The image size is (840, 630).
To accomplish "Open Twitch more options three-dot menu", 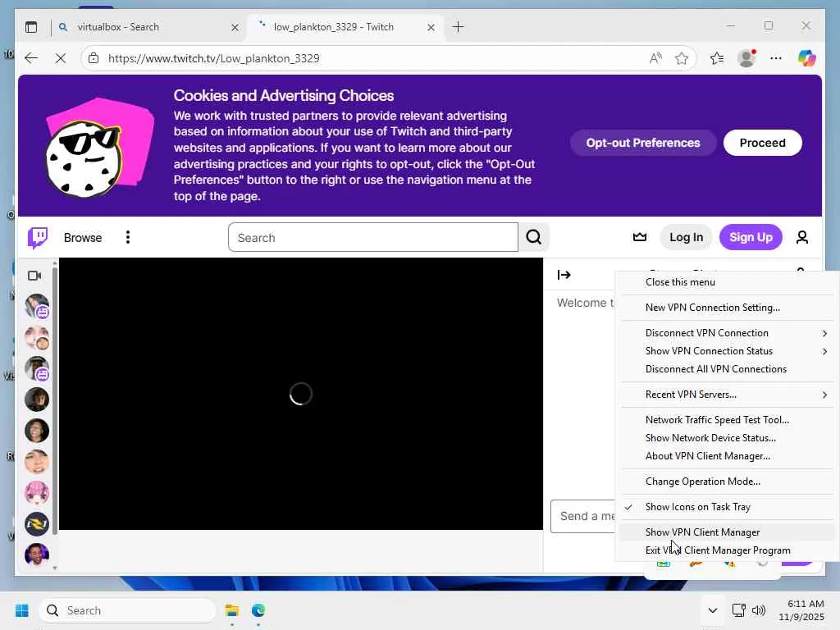I will coord(127,237).
